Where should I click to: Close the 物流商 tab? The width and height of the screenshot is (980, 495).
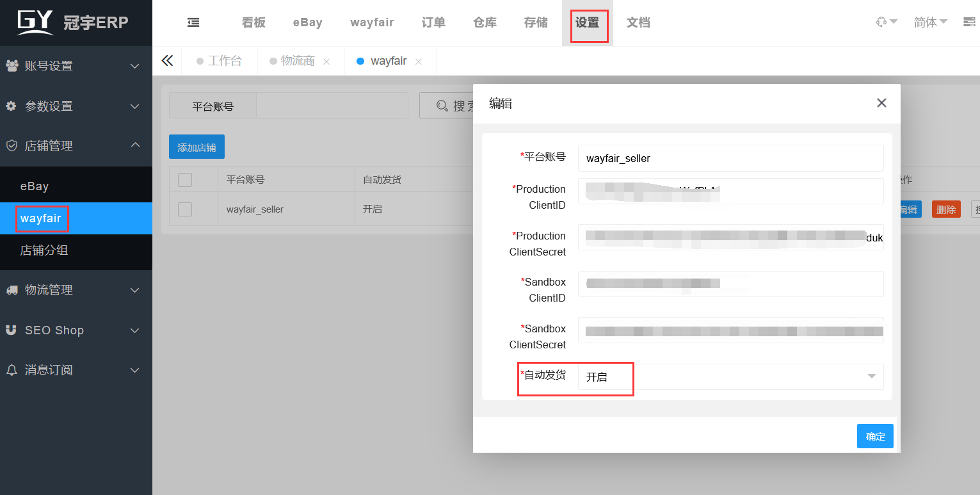point(326,61)
